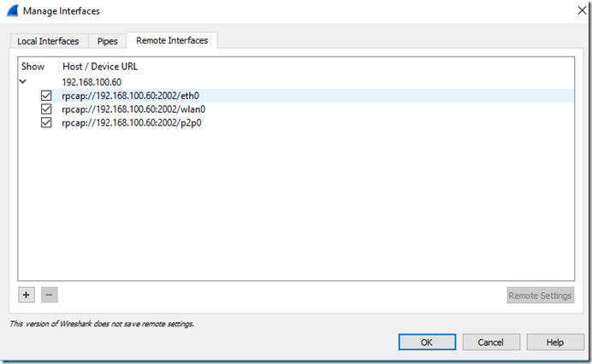Image resolution: width=592 pixels, height=364 pixels.
Task: Disable showing the p2p0 interface
Action: click(x=46, y=123)
